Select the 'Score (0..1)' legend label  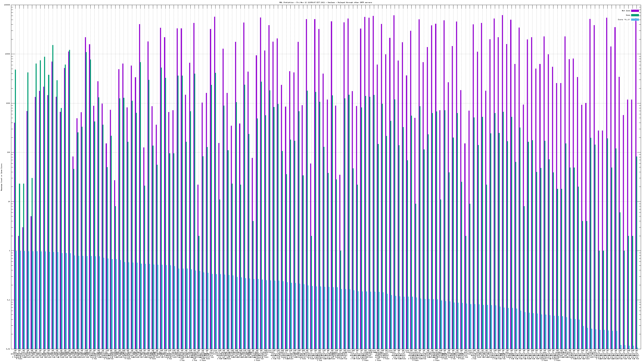(x=624, y=20)
